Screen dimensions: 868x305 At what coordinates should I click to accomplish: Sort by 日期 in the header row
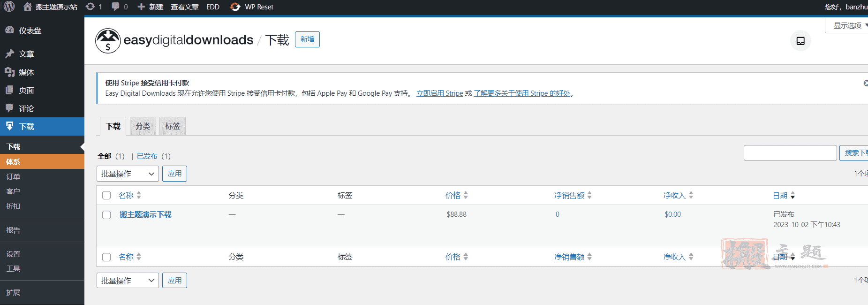coord(784,195)
